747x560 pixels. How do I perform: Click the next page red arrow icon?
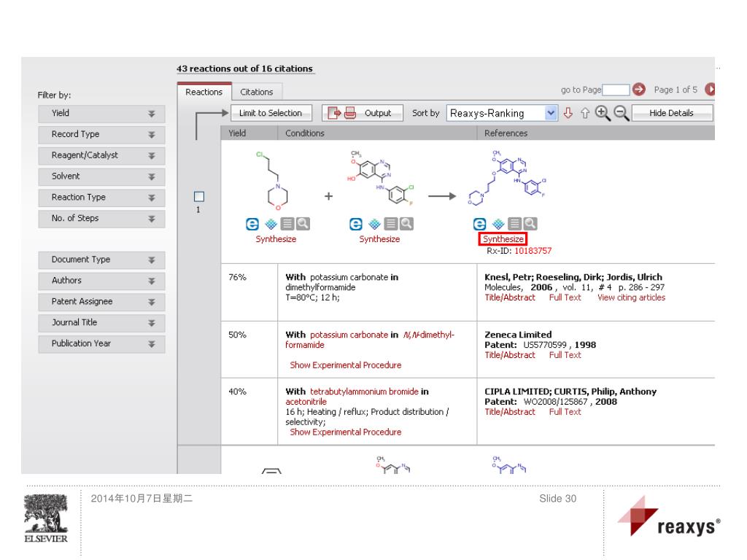(710, 89)
